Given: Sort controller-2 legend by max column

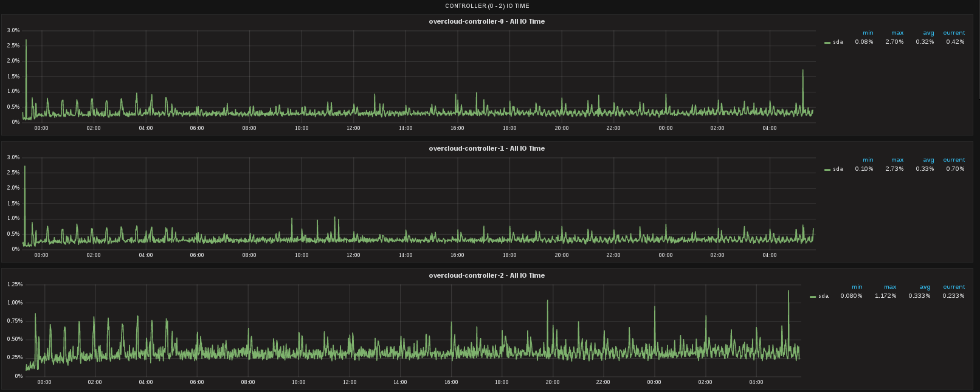Looking at the screenshot, I should coord(890,287).
